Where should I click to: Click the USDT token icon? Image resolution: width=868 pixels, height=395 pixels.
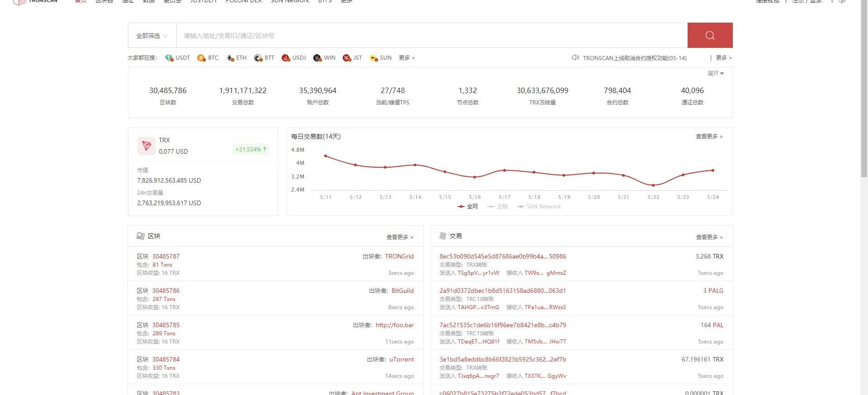169,58
